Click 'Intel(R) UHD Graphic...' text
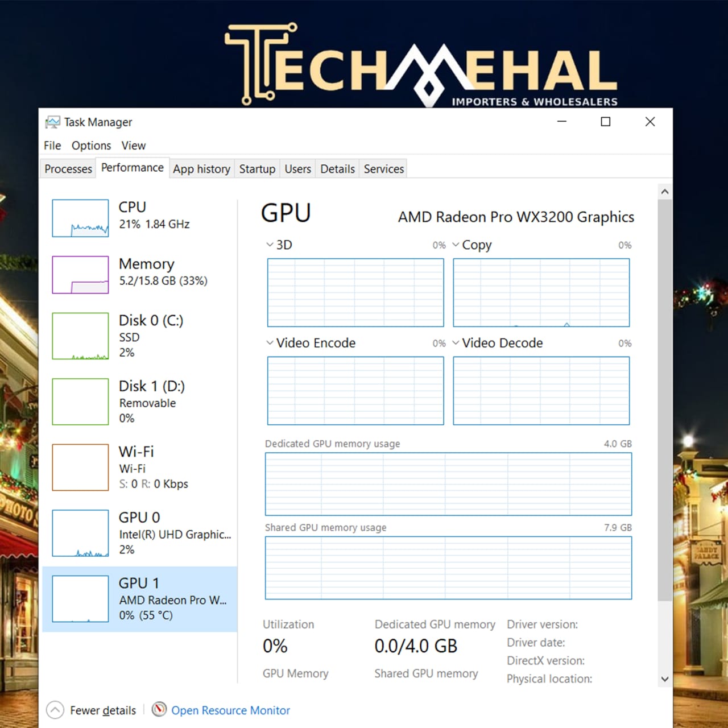 coord(175,535)
